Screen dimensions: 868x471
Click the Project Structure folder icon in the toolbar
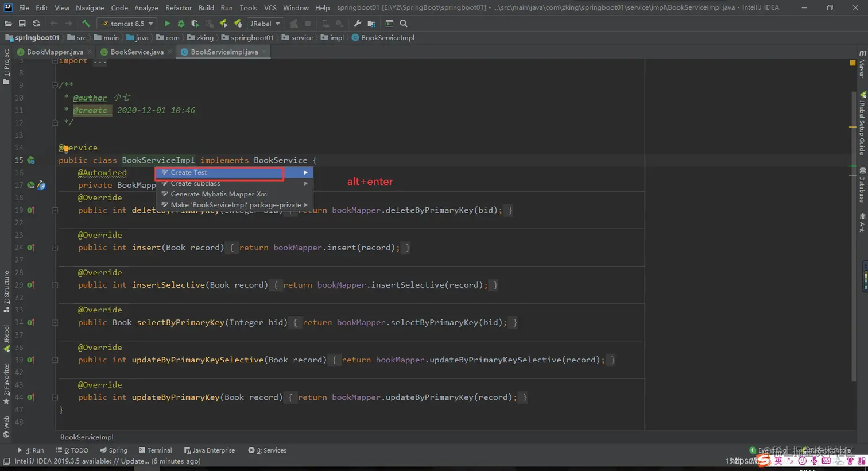click(x=371, y=24)
